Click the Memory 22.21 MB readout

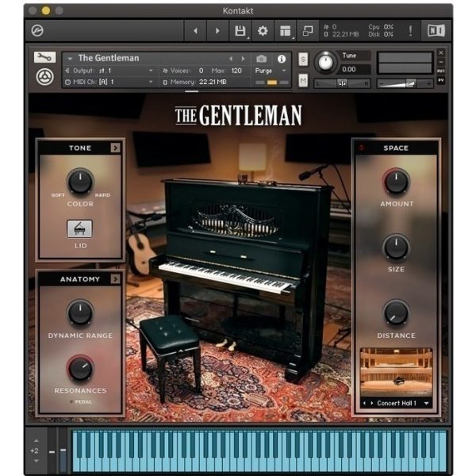pos(194,82)
